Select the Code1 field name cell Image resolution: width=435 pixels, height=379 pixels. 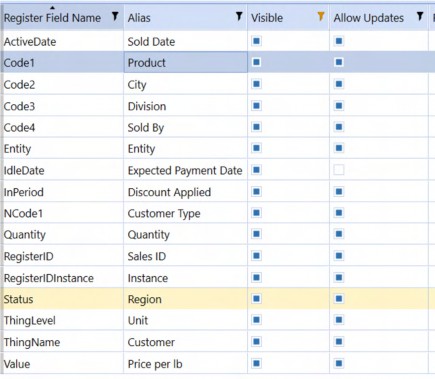click(63, 62)
